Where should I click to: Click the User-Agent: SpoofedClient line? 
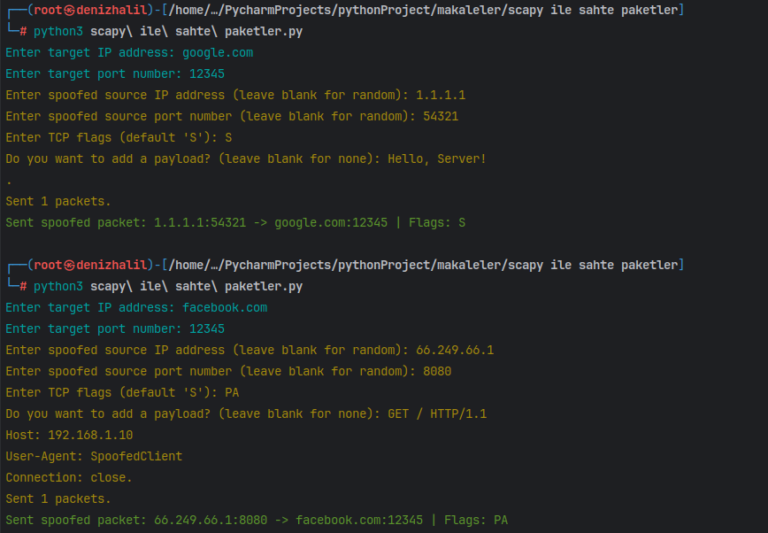coord(94,456)
